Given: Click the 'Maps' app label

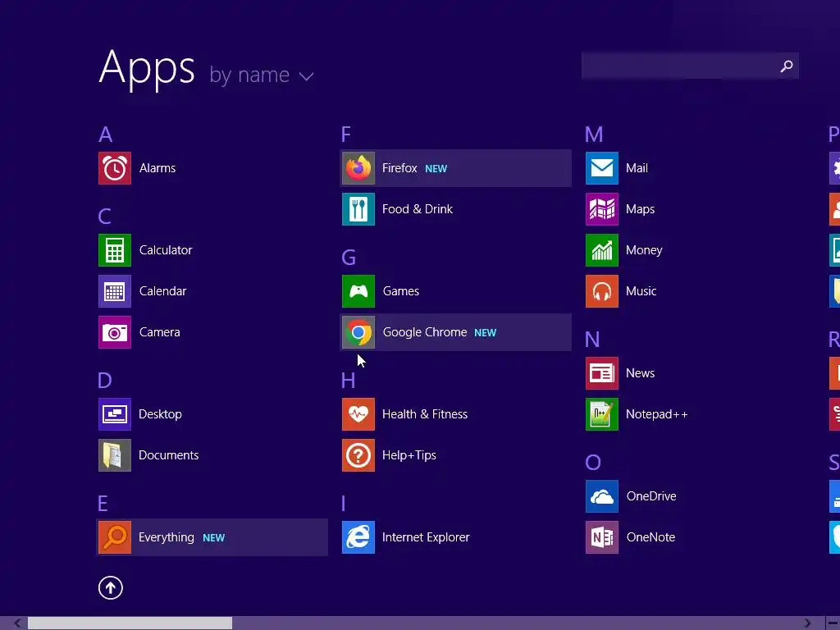Looking at the screenshot, I should 640,209.
